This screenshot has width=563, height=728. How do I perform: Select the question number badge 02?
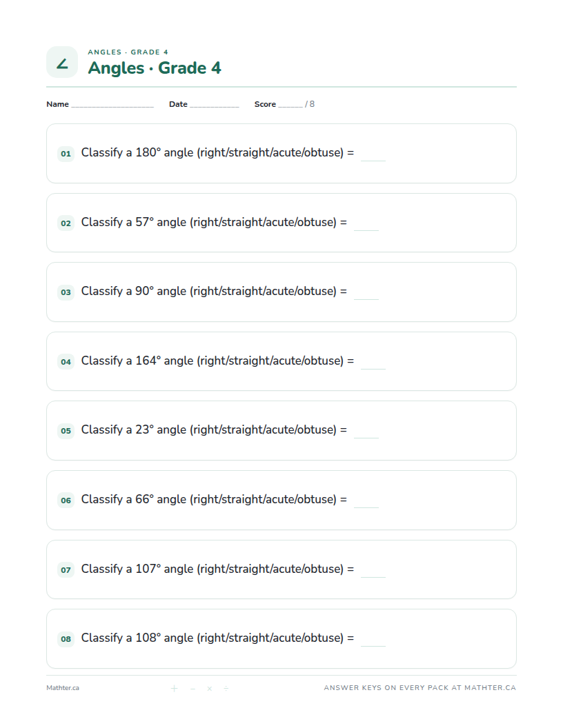coord(66,223)
